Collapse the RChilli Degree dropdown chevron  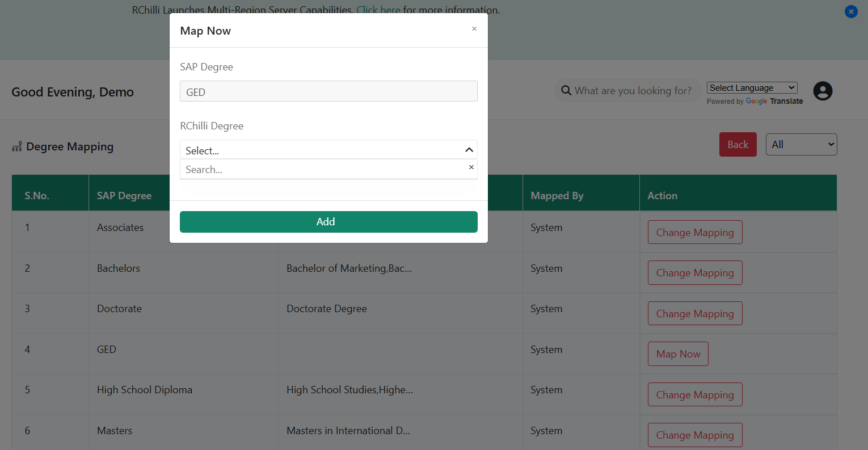click(469, 150)
